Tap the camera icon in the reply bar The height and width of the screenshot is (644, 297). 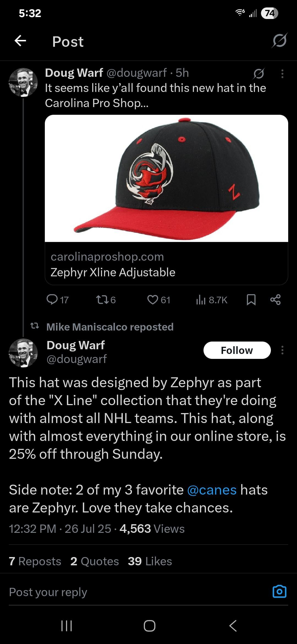[279, 591]
